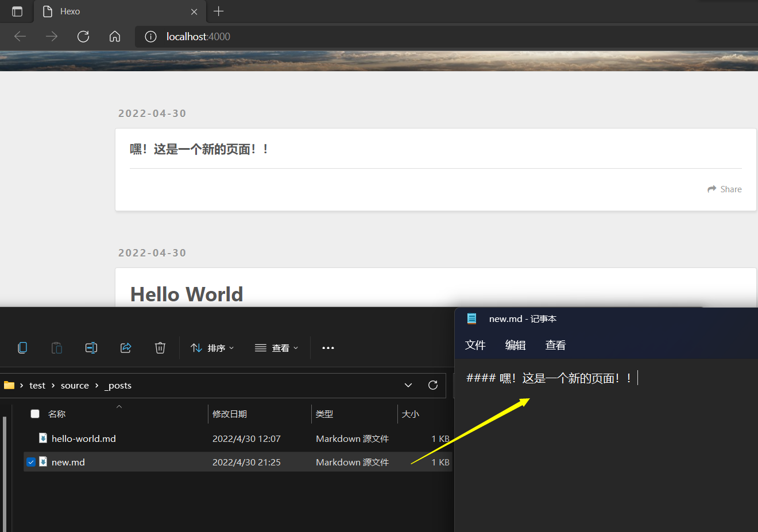Uncheck the new.md checkbox
The height and width of the screenshot is (532, 758).
31,462
